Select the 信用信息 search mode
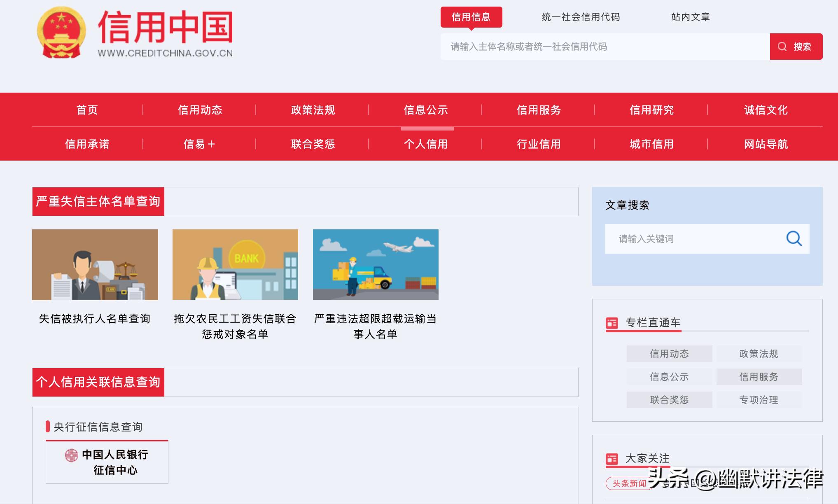Image resolution: width=838 pixels, height=504 pixels. tap(472, 17)
